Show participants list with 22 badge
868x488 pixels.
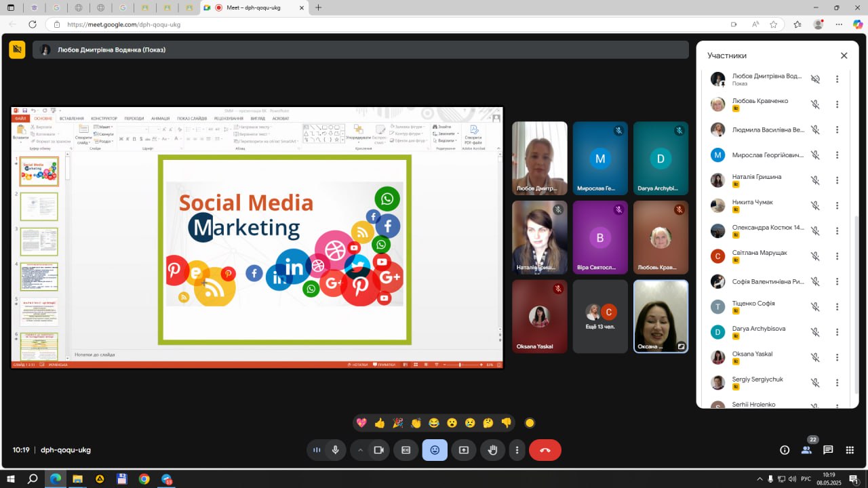806,449
